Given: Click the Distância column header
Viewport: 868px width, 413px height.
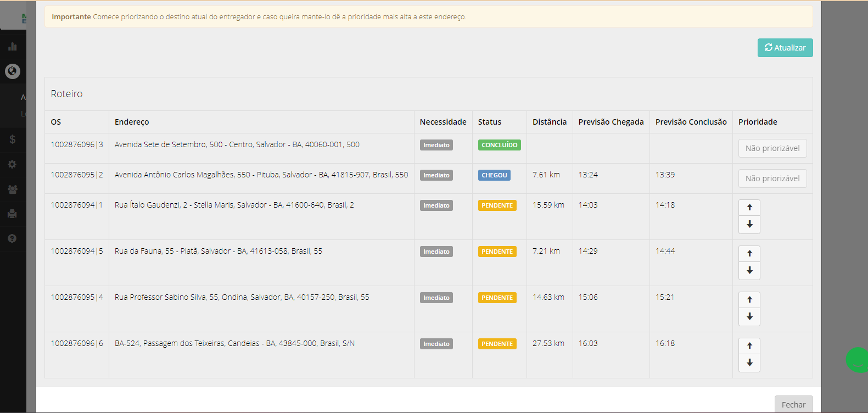Looking at the screenshot, I should point(550,122).
